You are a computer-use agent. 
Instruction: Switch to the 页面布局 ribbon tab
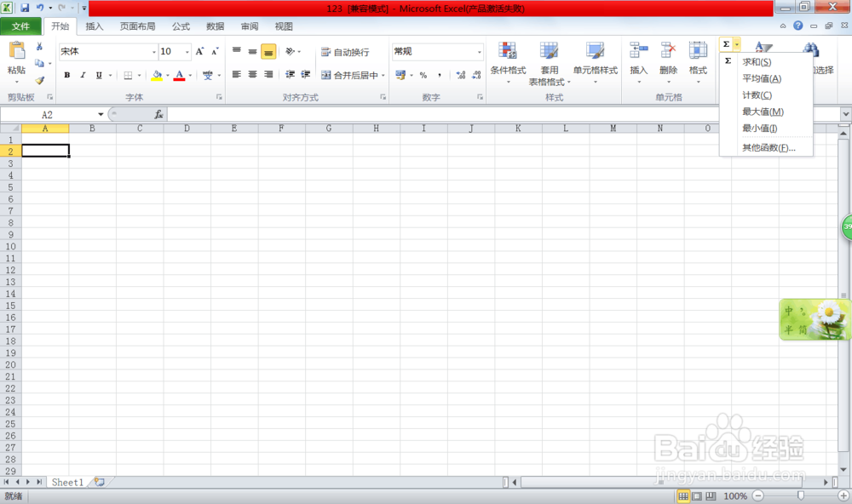(x=137, y=26)
